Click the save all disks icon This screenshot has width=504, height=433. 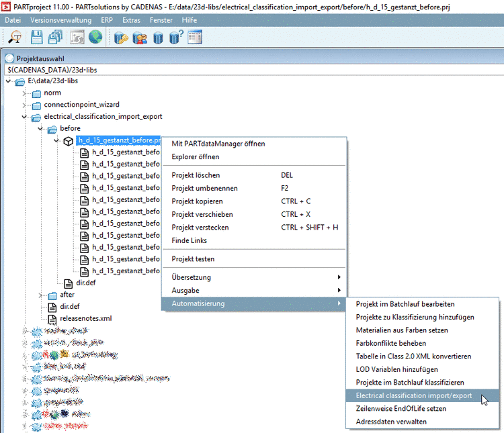point(55,38)
